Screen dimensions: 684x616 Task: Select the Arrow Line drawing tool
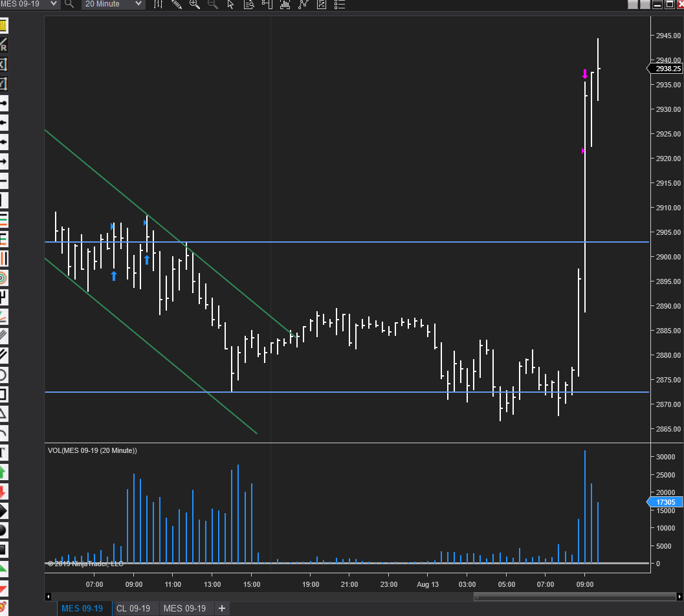tap(3, 161)
